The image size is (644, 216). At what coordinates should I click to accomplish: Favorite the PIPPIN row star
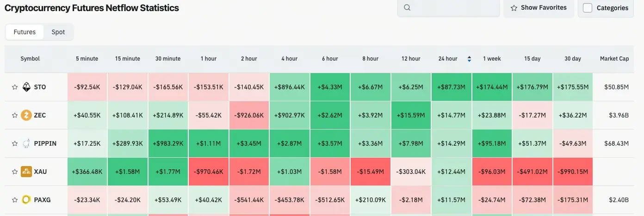tap(14, 143)
